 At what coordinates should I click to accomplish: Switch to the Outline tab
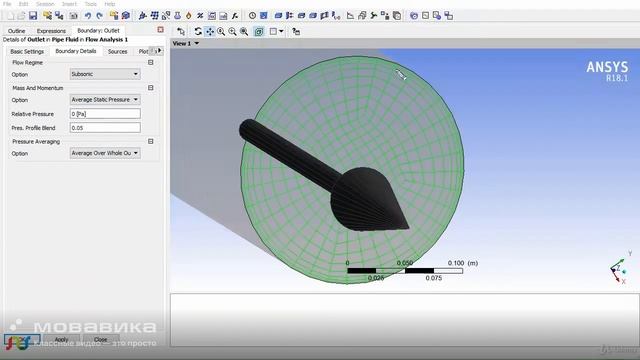coord(16,31)
